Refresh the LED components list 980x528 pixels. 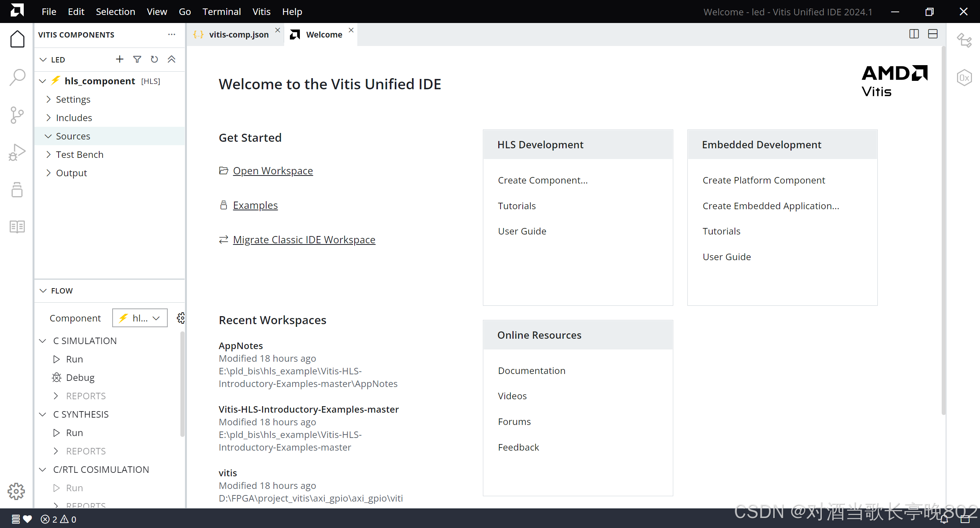click(x=154, y=59)
